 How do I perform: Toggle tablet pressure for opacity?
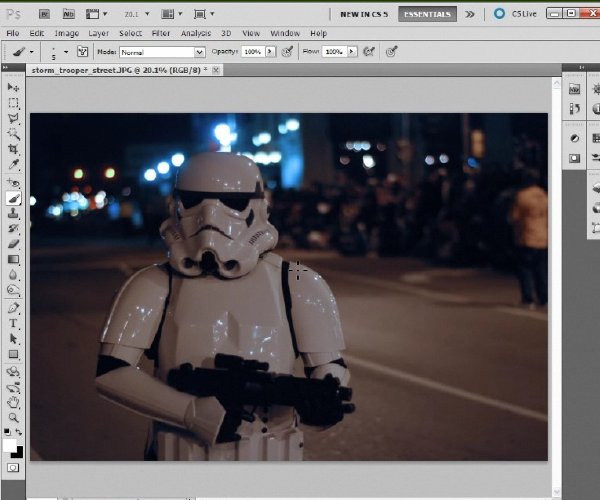click(287, 51)
